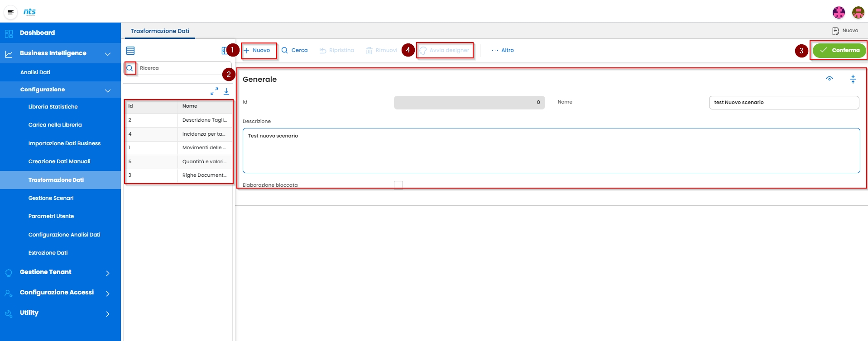
Task: Check the Elaborazione bloccata checkbox
Action: pyautogui.click(x=398, y=185)
